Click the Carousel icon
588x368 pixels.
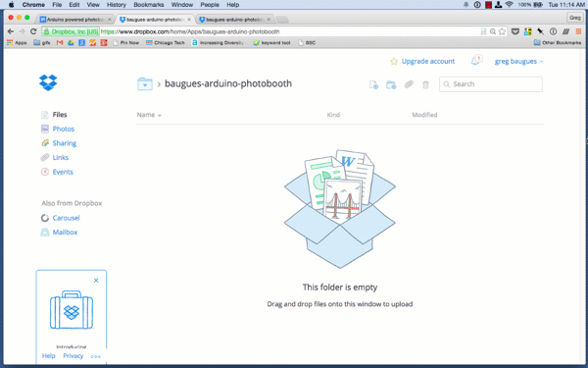(x=45, y=218)
